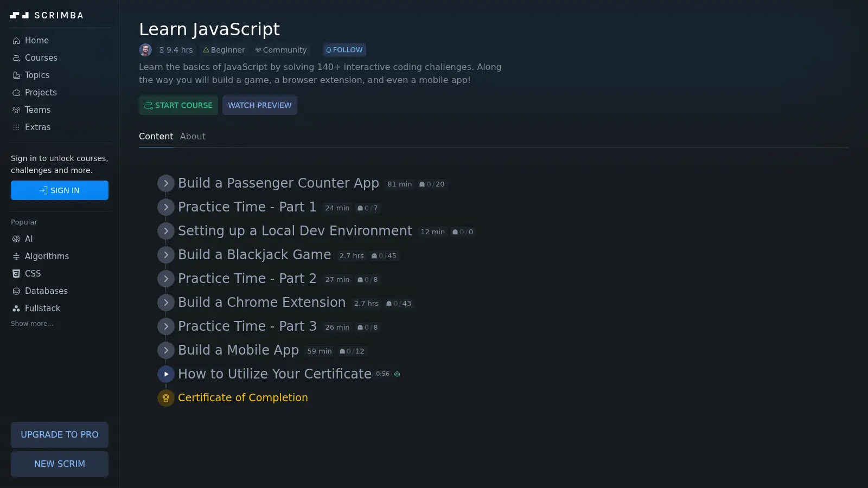Click the 0/43 challenges badge
868x488 pixels.
click(x=399, y=304)
